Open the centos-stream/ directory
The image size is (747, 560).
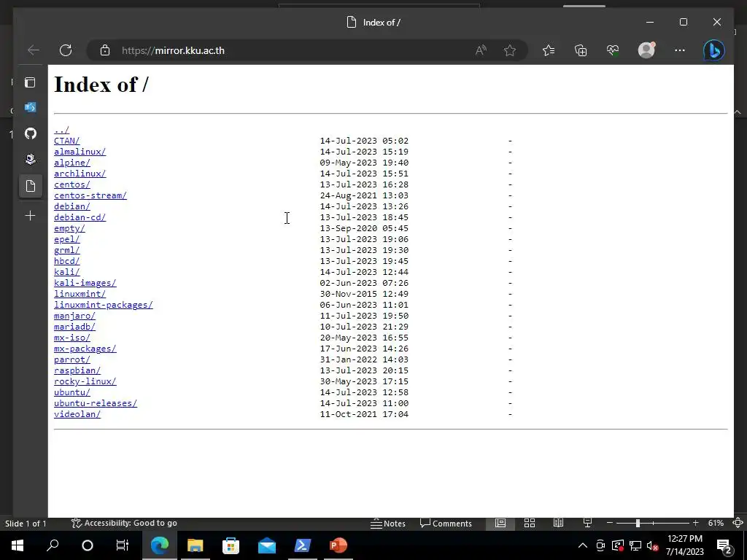(90, 195)
